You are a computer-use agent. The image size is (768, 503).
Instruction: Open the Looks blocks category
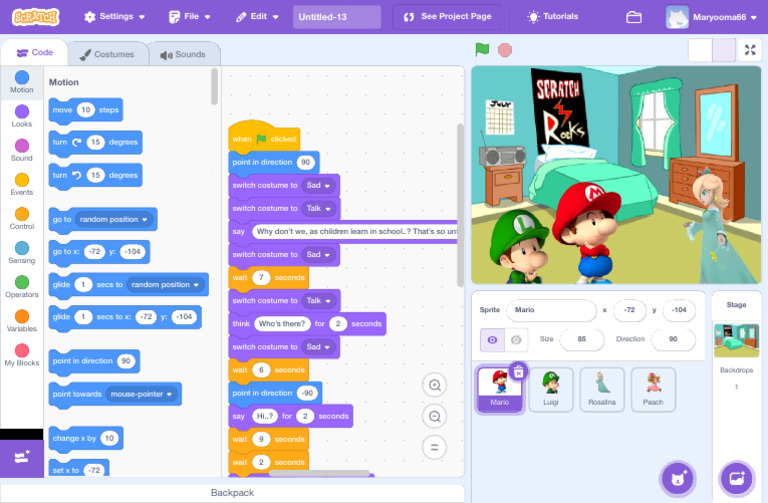tap(22, 116)
